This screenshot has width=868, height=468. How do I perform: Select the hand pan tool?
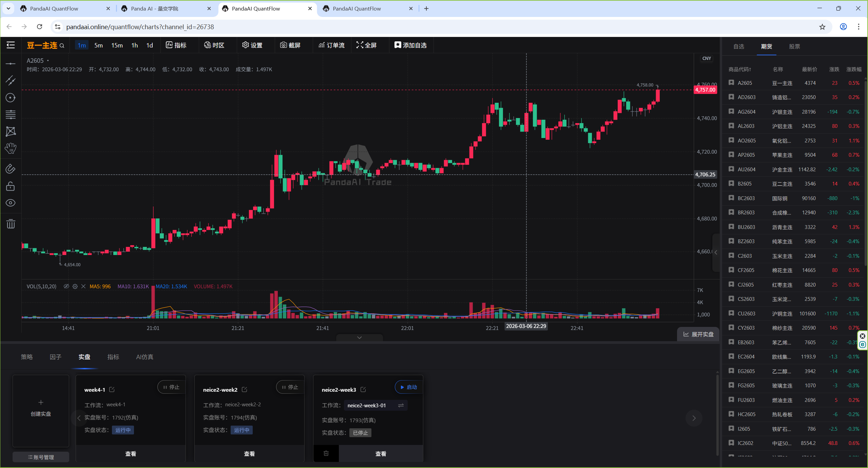point(11,148)
